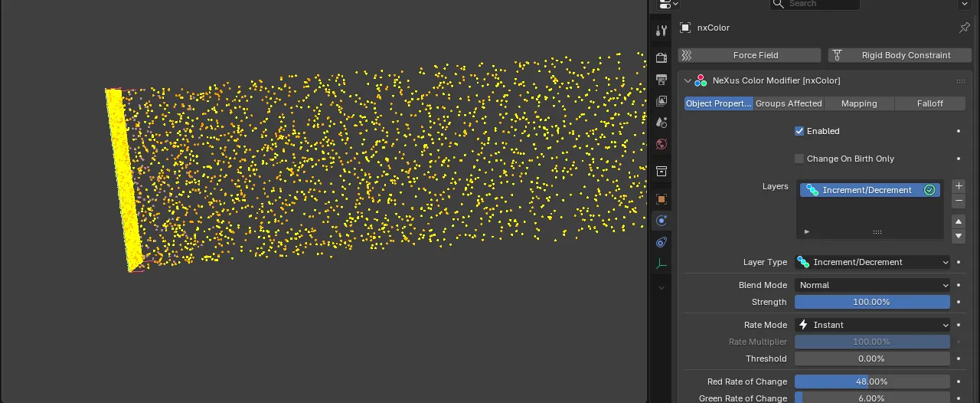980x403 pixels.
Task: Open the Object Data properties tab
Action: [661, 264]
